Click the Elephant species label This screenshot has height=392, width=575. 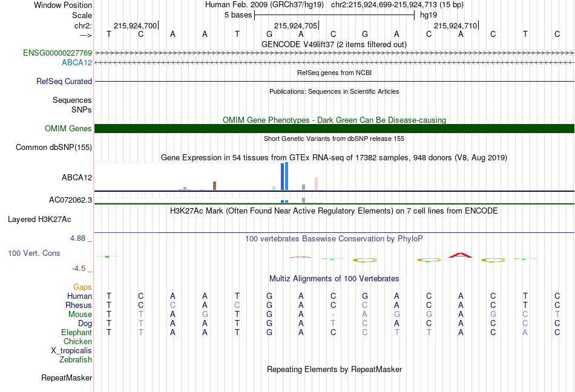(x=76, y=332)
